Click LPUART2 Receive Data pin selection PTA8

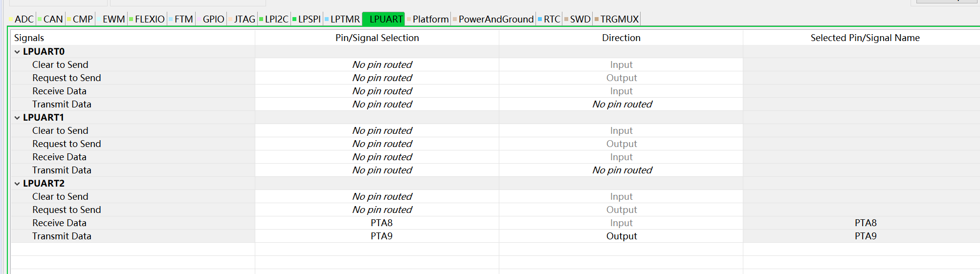click(x=381, y=223)
